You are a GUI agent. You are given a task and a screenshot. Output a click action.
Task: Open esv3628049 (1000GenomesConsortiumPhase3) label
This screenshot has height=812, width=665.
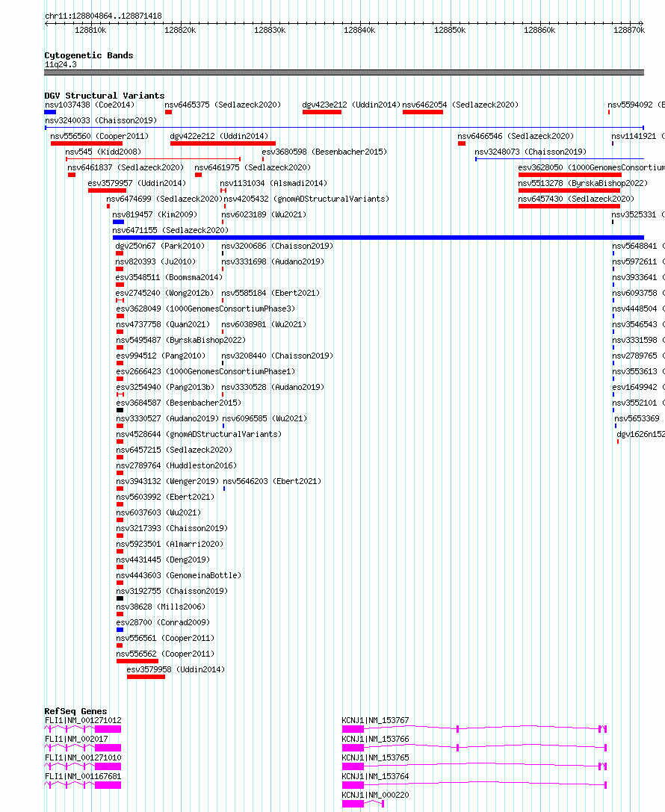[x=205, y=308]
